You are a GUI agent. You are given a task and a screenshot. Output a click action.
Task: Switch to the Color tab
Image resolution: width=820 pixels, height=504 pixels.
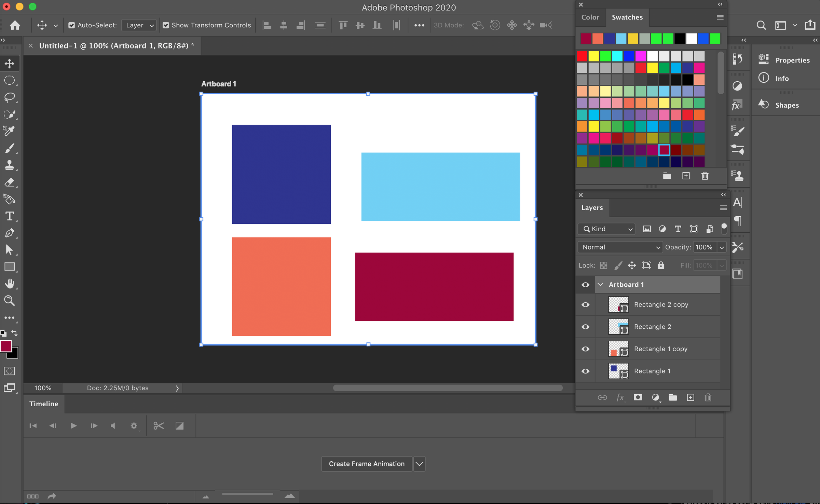tap(590, 17)
